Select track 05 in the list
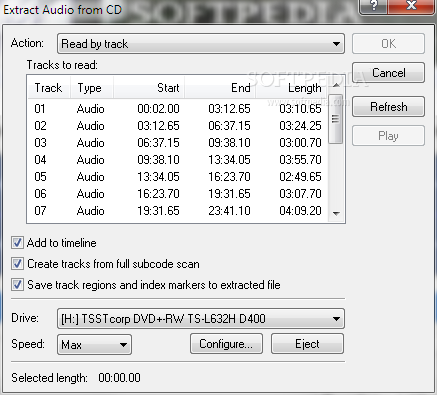The width and height of the screenshot is (437, 395). coord(178,177)
